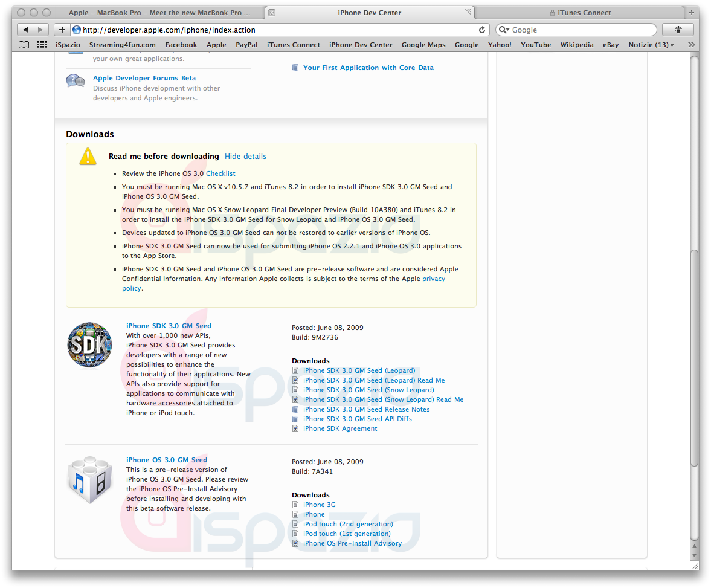Click the iPhone OS firmware box icon
The width and height of the screenshot is (711, 588).
point(90,480)
